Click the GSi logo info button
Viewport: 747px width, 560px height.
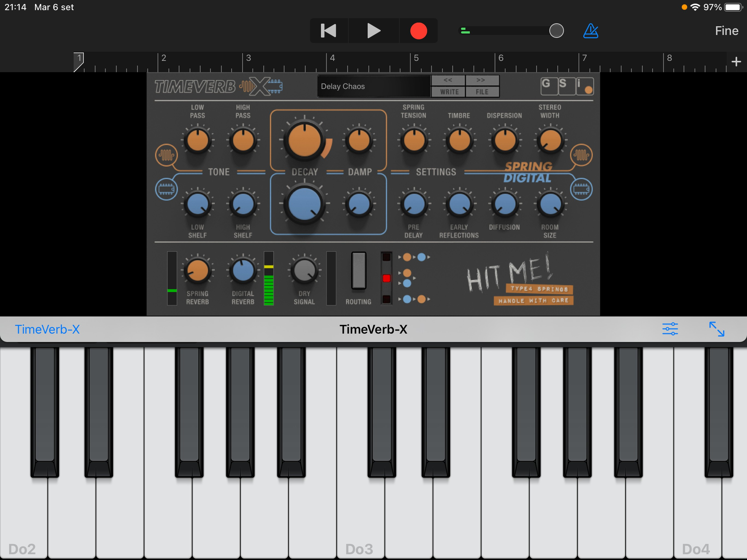pyautogui.click(x=567, y=86)
